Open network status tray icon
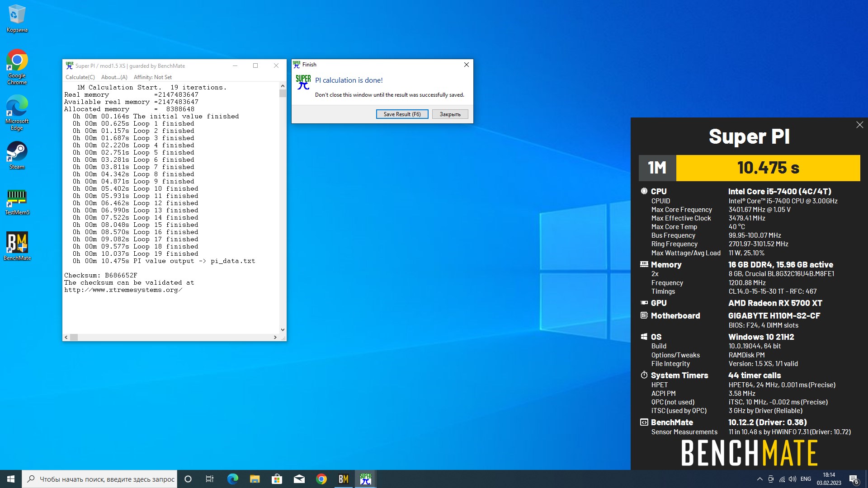This screenshot has height=488, width=868. [x=782, y=479]
